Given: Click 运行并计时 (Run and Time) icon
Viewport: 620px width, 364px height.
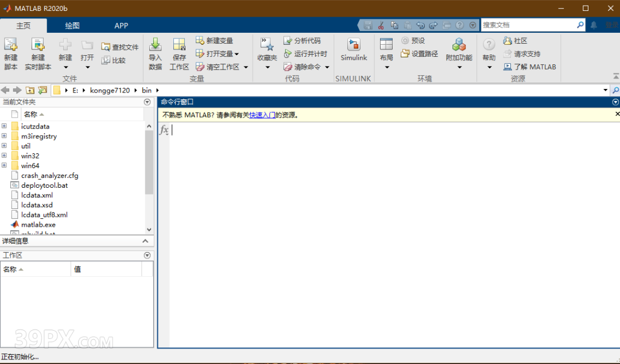Looking at the screenshot, I should click(288, 53).
